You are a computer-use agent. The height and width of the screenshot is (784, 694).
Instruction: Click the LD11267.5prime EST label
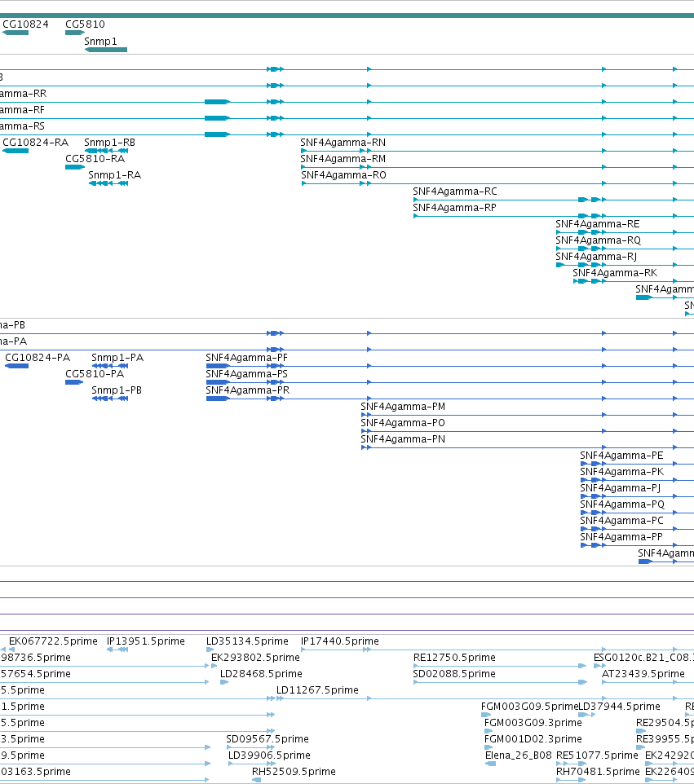(x=317, y=690)
